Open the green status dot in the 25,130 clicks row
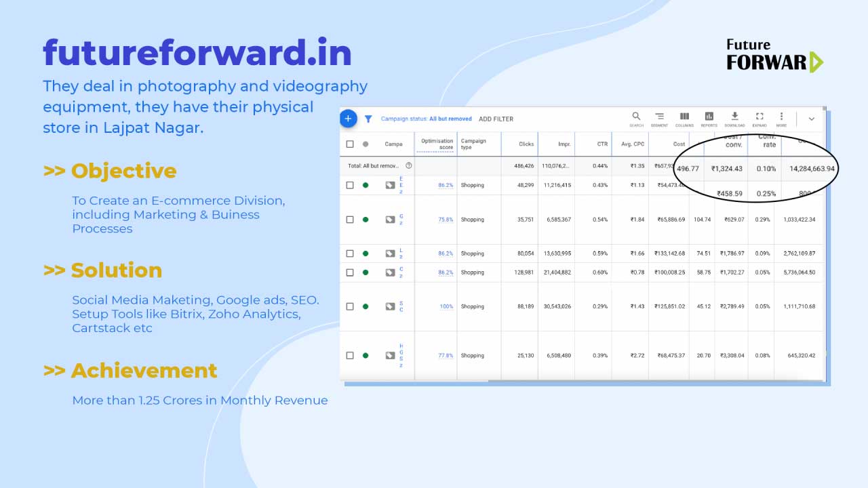Screen dimensions: 868x488 coord(366,355)
